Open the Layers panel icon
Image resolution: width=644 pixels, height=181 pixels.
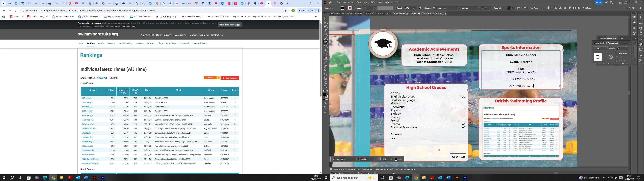641,56
